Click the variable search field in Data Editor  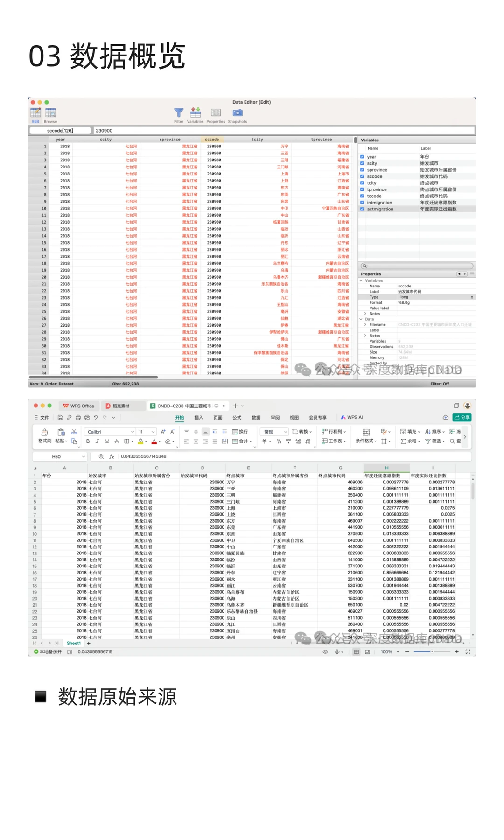point(417,266)
